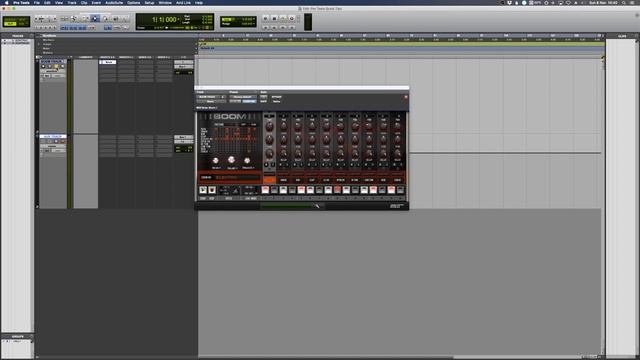
Task: Open the Event menu
Action: 96,2
